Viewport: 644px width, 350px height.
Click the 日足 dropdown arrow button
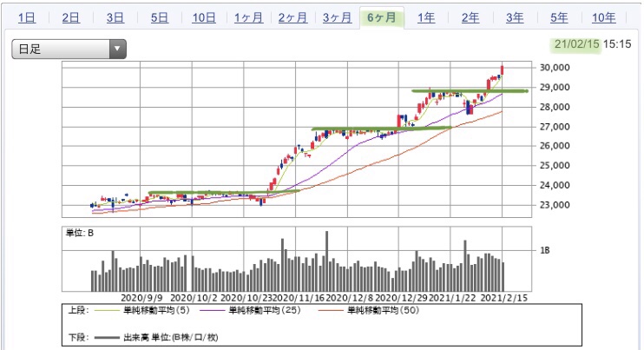tap(117, 49)
